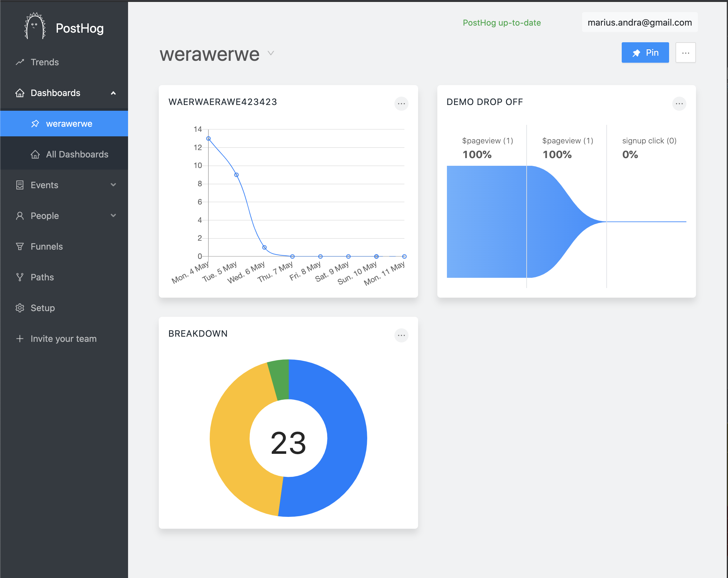Open the marius.andra@gmail.com user menu
The image size is (728, 578).
640,23
